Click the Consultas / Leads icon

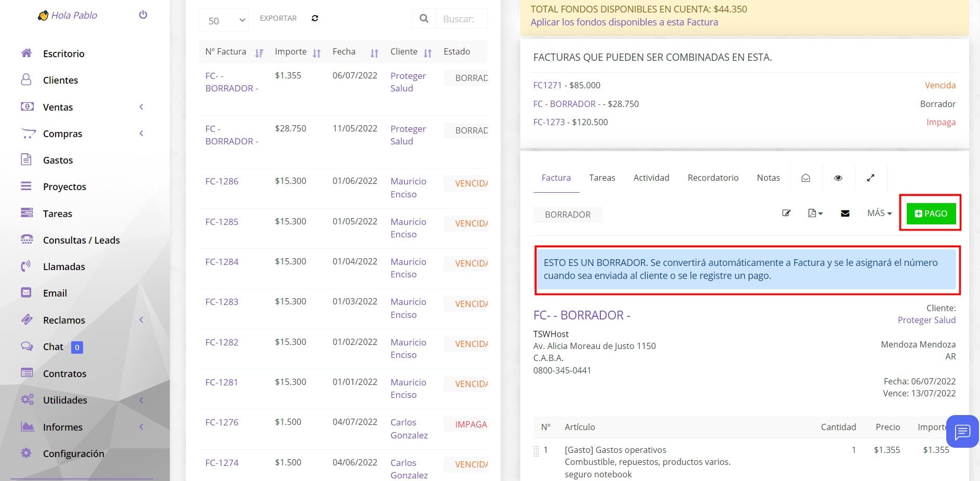tap(26, 239)
